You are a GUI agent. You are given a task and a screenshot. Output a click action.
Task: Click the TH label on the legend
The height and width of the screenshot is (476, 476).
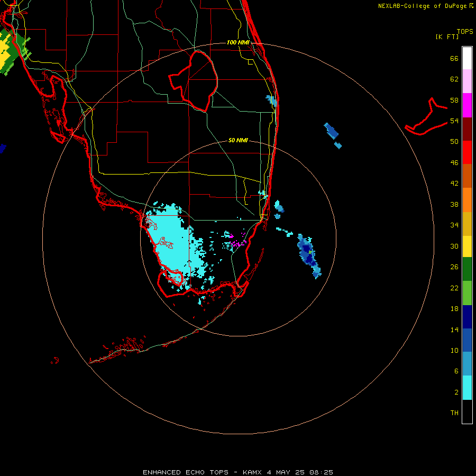(x=454, y=413)
